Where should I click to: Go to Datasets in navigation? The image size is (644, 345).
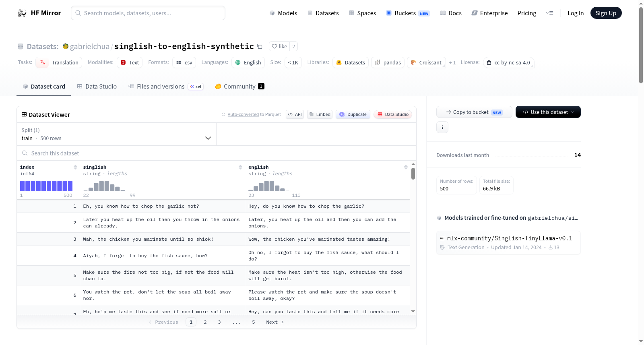(x=323, y=13)
